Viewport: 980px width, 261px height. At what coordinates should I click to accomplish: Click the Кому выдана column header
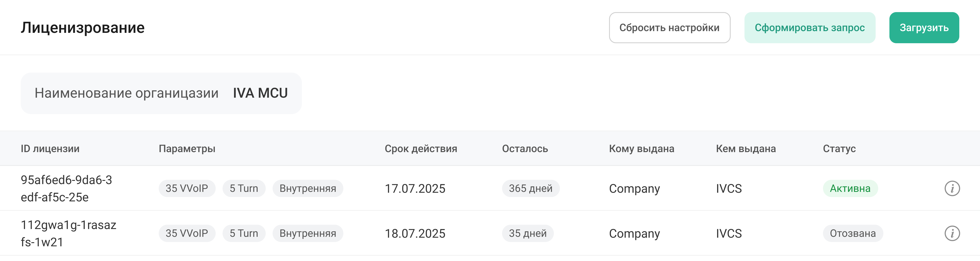(641, 149)
